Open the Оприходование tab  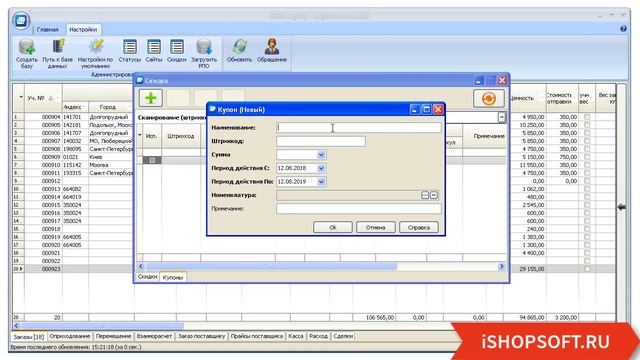(69, 336)
